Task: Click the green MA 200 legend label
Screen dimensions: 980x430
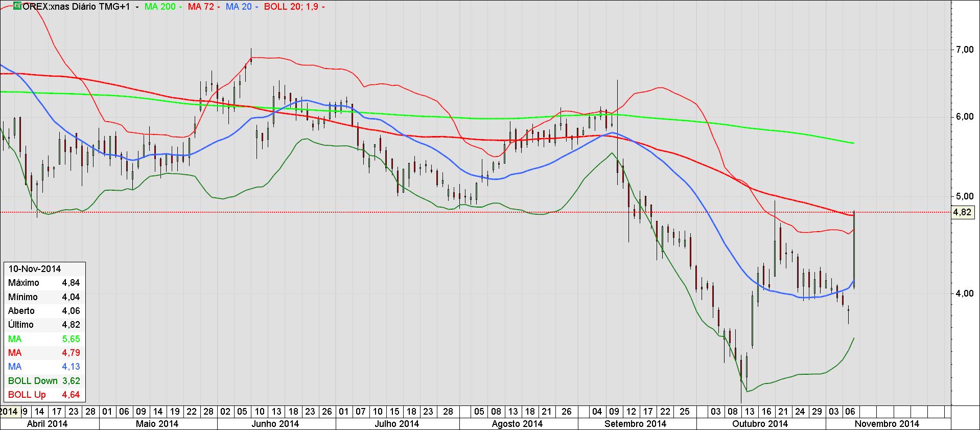Action: [x=160, y=7]
